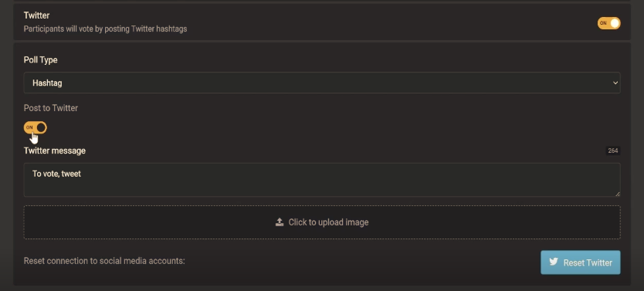
Task: Click the Twitter section heading
Action: [x=36, y=15]
